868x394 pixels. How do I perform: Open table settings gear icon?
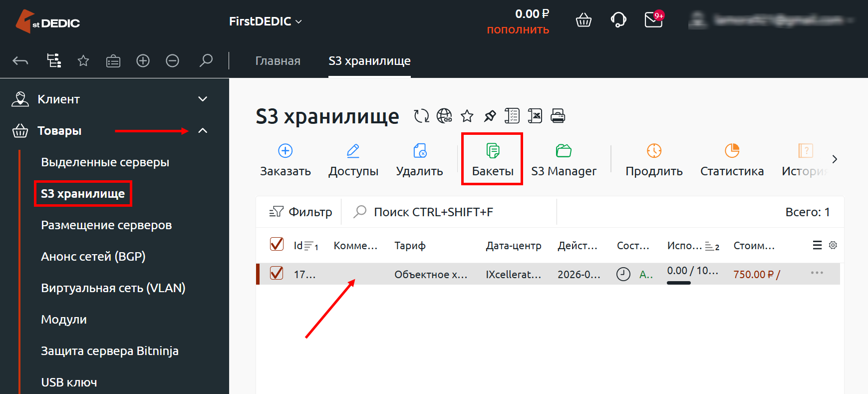(833, 245)
